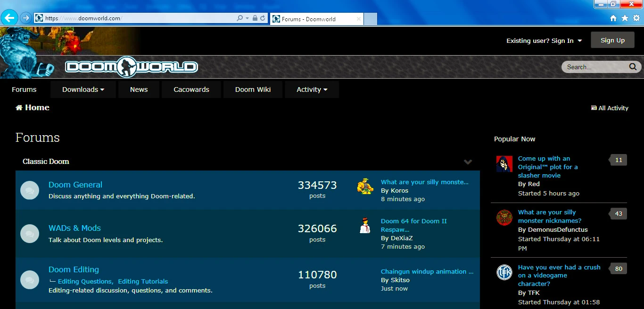Click the 110780 posts count
This screenshot has width=644, height=309.
pyautogui.click(x=317, y=275)
